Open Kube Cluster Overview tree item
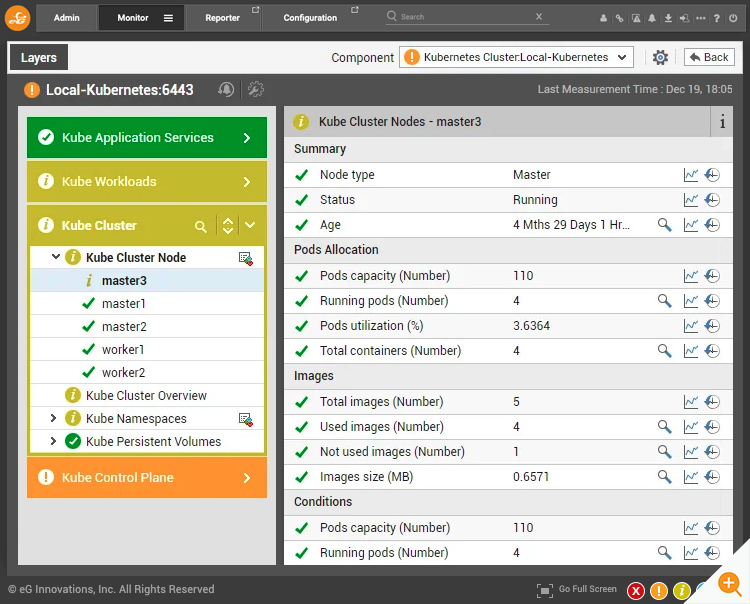The image size is (750, 604). click(x=147, y=395)
